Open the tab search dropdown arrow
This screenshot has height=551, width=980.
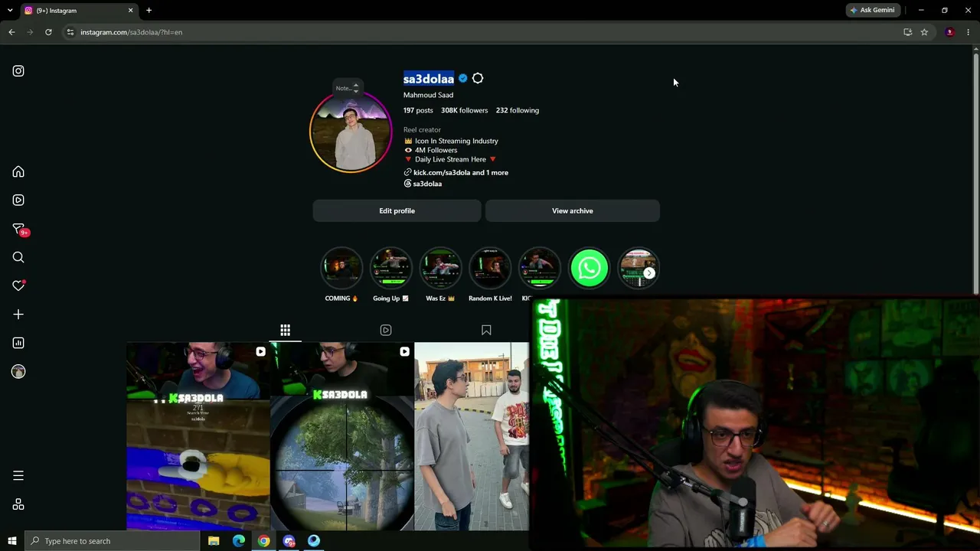(x=10, y=11)
